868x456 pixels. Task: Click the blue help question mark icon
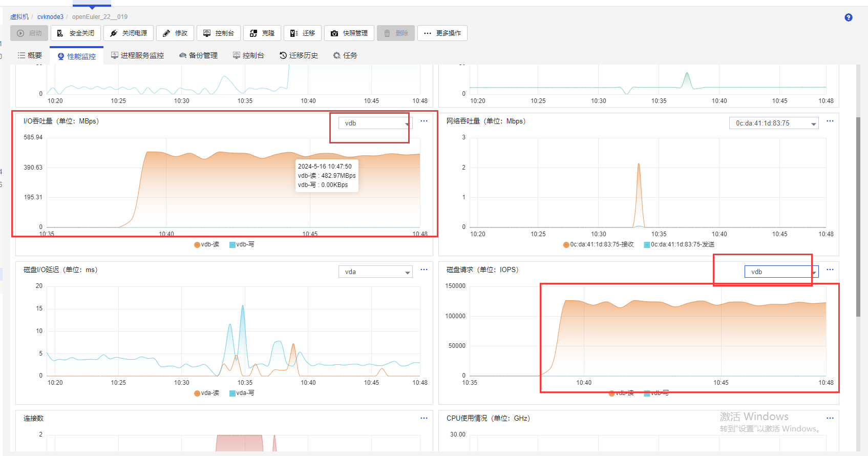(849, 17)
